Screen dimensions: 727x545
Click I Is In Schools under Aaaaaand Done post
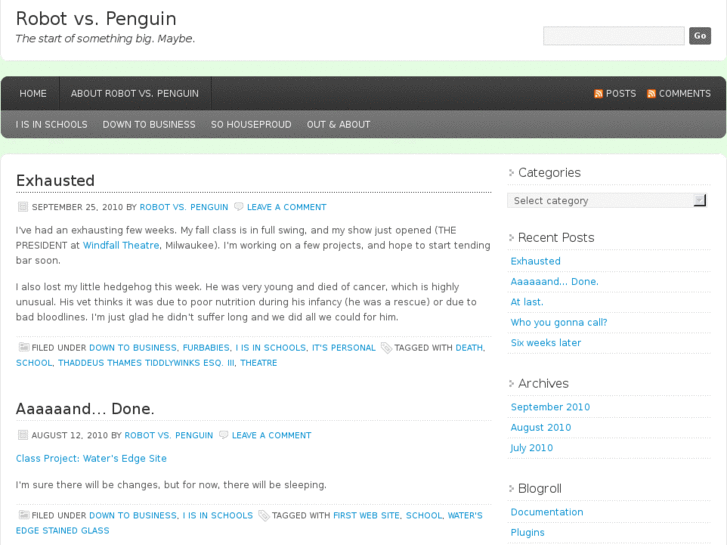click(x=218, y=516)
